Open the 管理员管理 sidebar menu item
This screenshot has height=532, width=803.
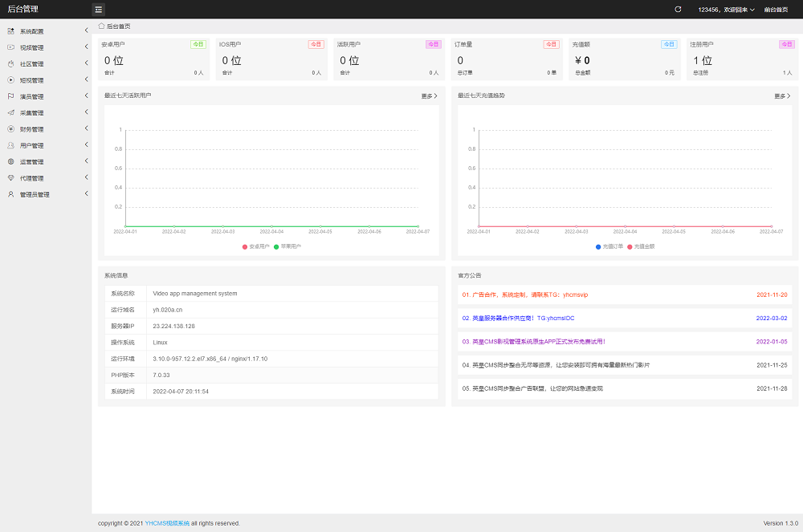[35, 194]
